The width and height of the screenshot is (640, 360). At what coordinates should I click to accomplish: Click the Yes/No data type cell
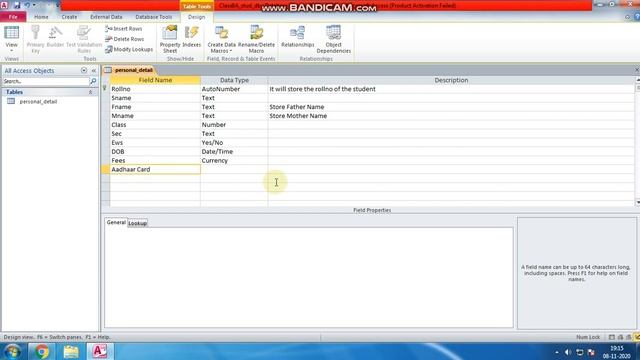[x=234, y=143]
